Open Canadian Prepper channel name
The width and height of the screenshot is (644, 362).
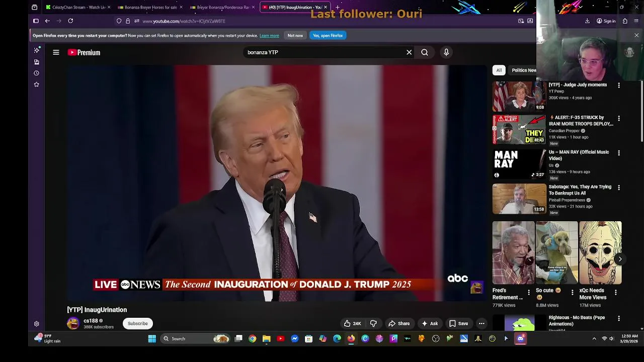point(564,131)
